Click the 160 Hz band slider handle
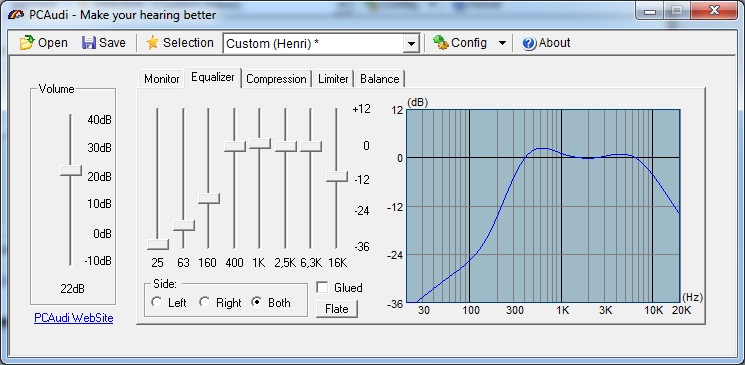This screenshot has width=745, height=365. point(209,199)
